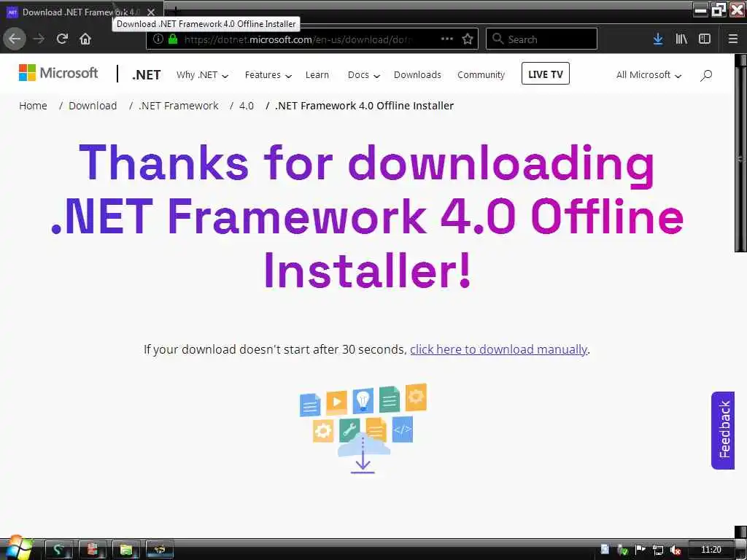
Task: Open the Library icon in the toolbar
Action: point(681,39)
